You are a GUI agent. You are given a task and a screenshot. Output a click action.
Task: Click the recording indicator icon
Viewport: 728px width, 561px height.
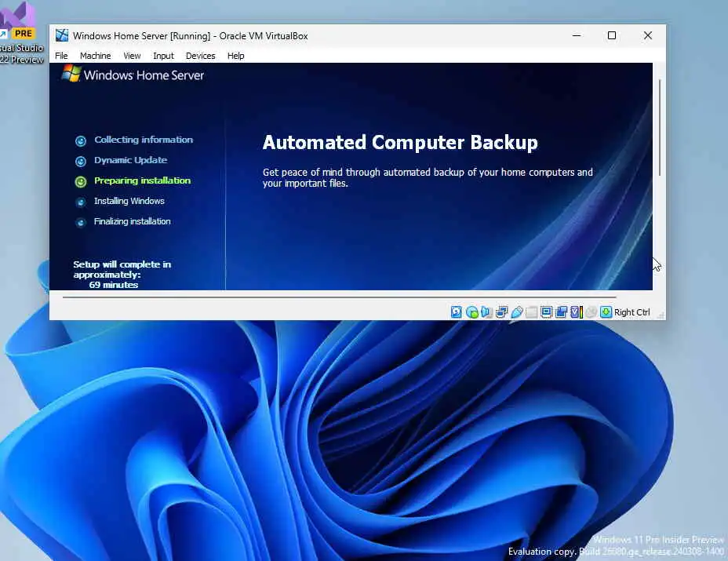click(x=562, y=312)
